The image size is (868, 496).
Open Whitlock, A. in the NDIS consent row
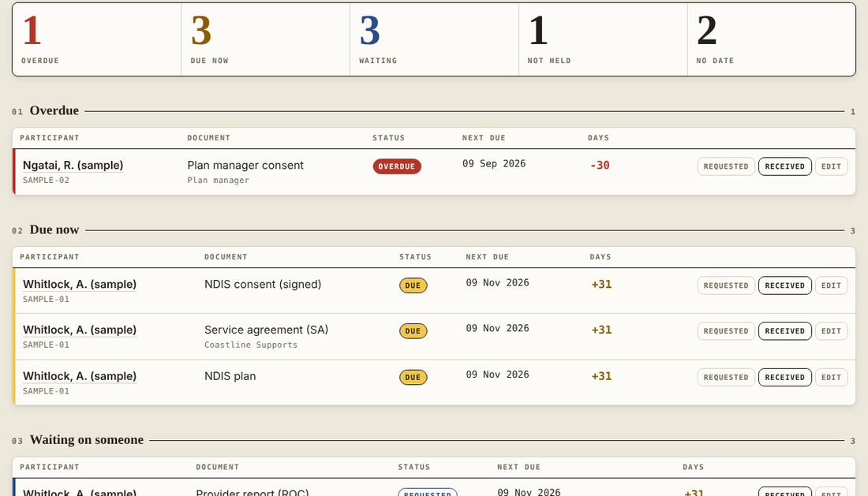pyautogui.click(x=80, y=284)
